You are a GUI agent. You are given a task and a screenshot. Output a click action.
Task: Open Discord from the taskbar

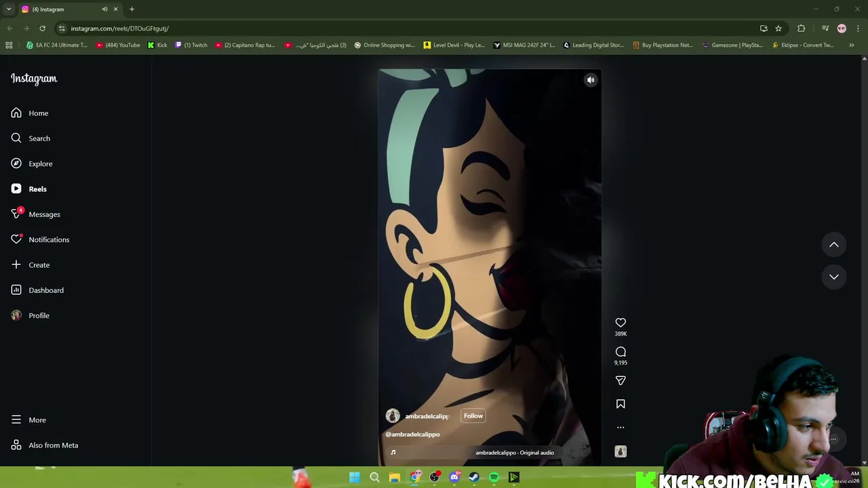point(454,477)
